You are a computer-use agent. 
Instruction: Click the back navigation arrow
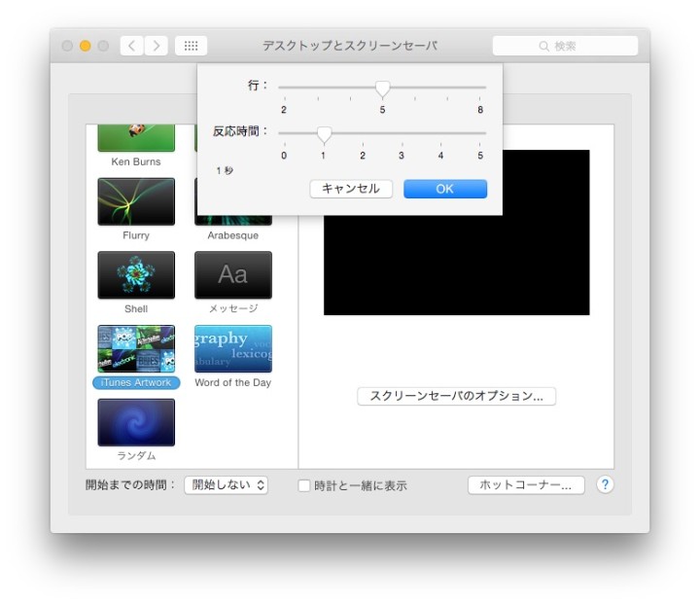tap(132, 46)
